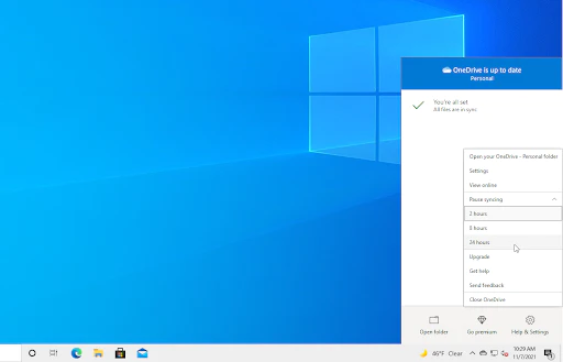Pause syncing for 2 hours
This screenshot has height=362, width=563.
[x=513, y=214]
